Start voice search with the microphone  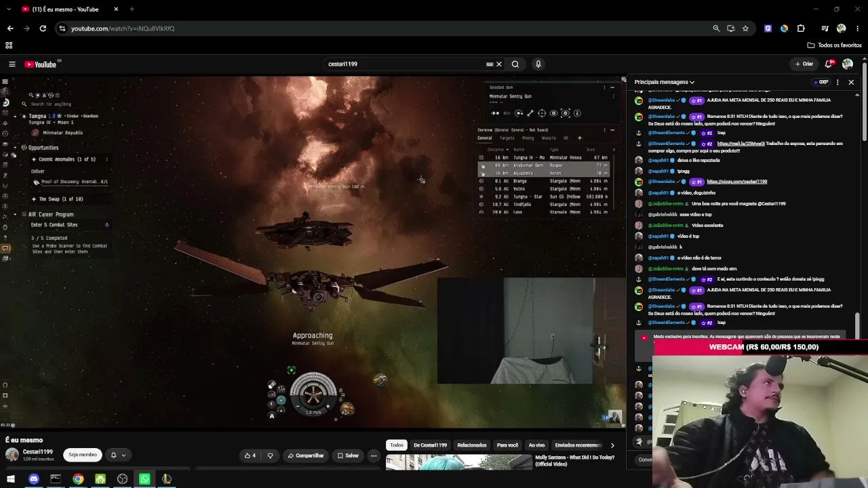coord(538,64)
